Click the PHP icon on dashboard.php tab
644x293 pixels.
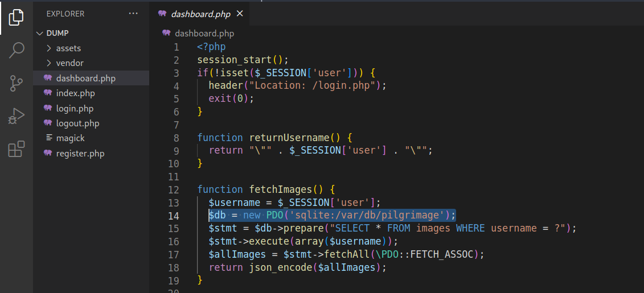162,14
